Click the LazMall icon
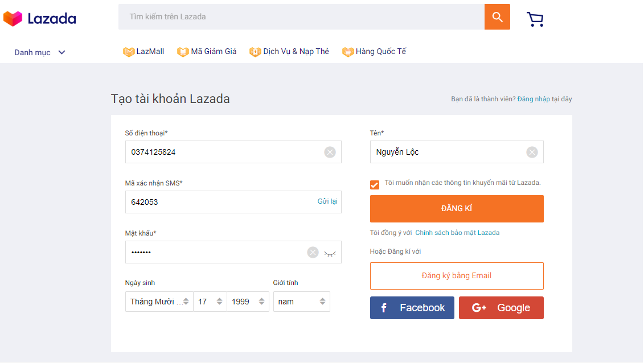Screen dimensions: 644x363 pyautogui.click(x=129, y=52)
